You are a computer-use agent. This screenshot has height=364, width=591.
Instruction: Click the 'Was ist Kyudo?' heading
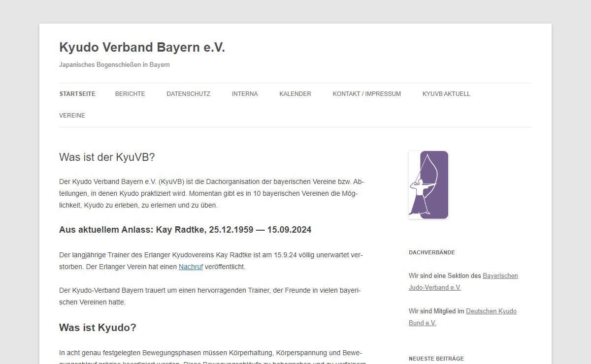(x=98, y=328)
